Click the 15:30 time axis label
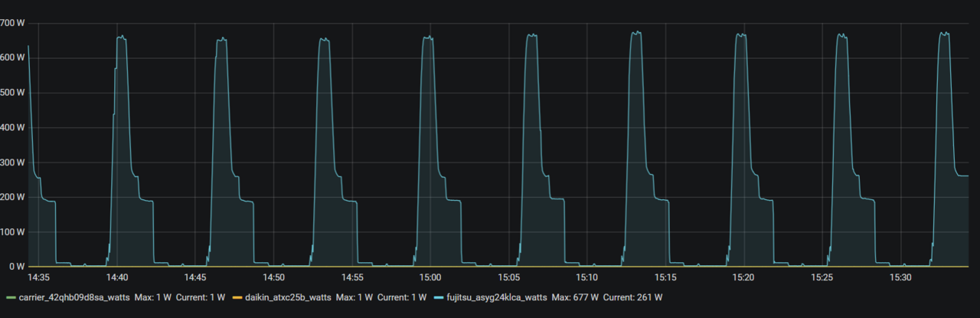 tap(900, 277)
